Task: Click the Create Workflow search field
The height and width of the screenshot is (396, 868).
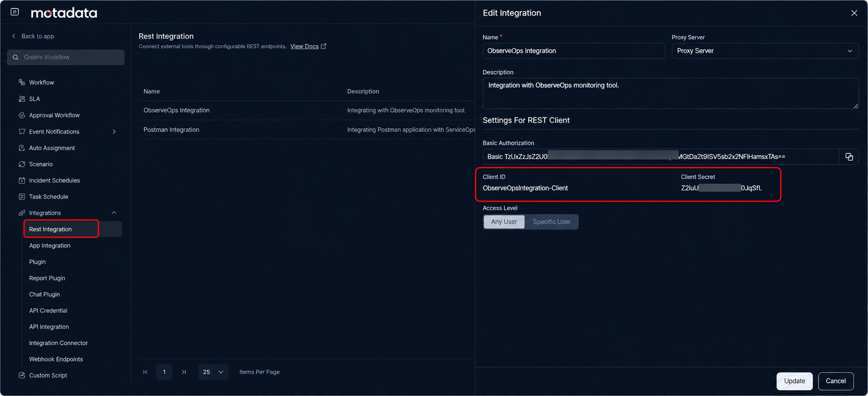Action: coord(66,57)
